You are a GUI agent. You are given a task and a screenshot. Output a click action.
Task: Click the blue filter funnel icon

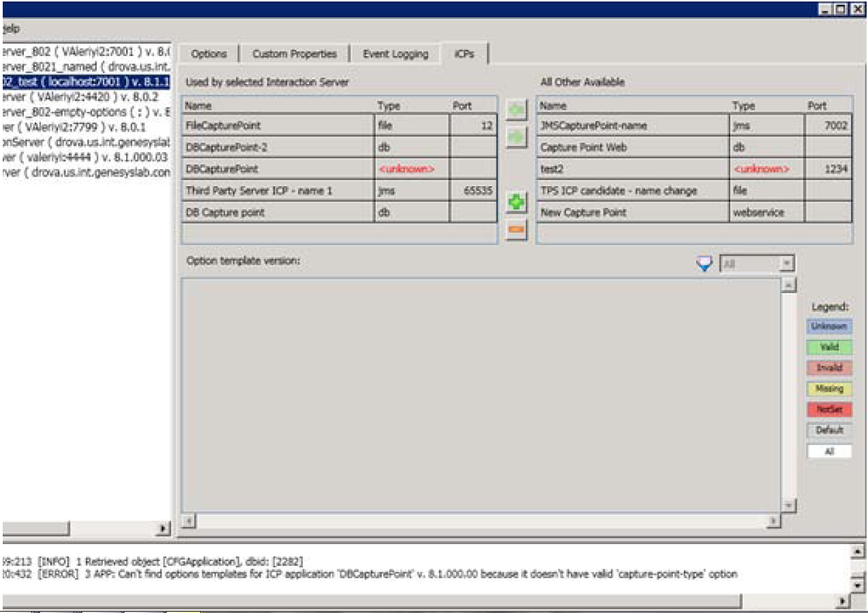(x=704, y=264)
